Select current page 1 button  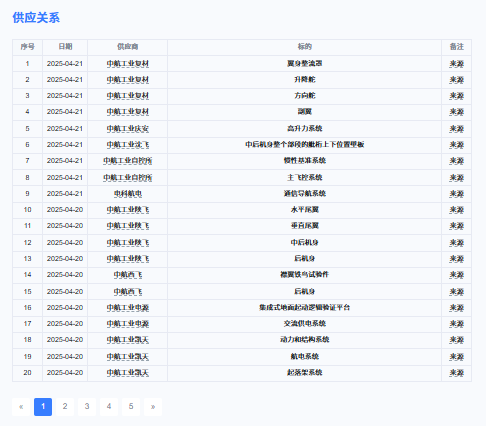pos(43,407)
